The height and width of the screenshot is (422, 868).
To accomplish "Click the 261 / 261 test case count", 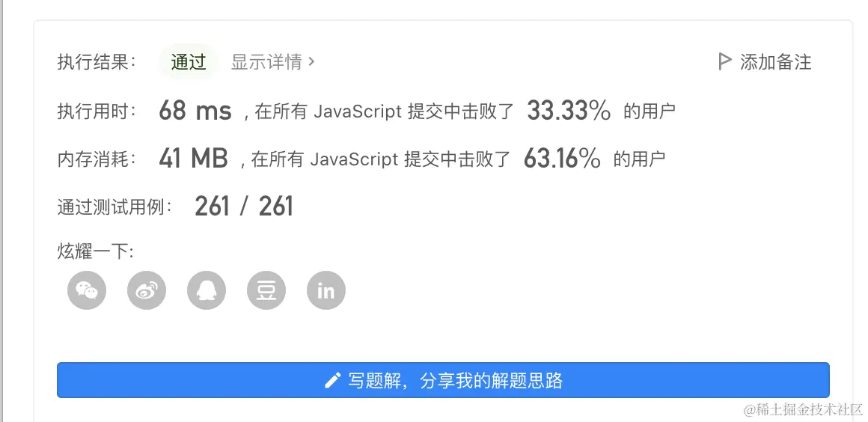I will coord(244,207).
